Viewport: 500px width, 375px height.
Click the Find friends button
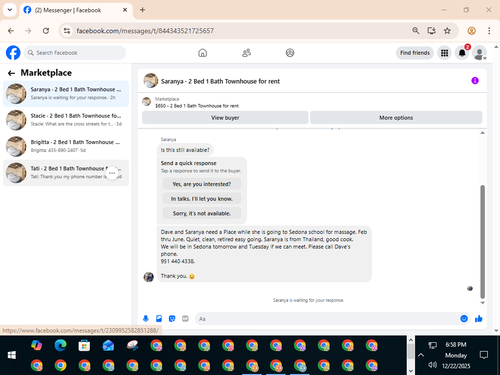pos(415,53)
